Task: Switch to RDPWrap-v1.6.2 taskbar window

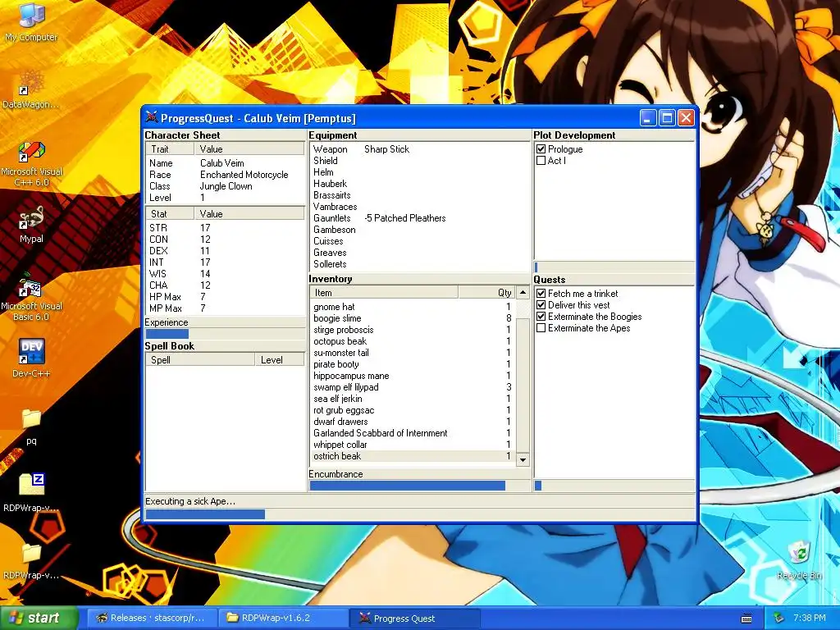Action: pos(283,619)
